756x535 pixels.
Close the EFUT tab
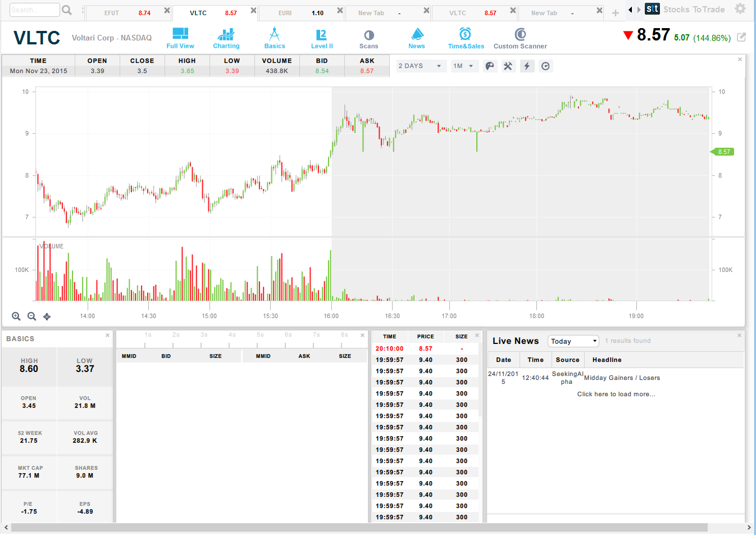[167, 11]
